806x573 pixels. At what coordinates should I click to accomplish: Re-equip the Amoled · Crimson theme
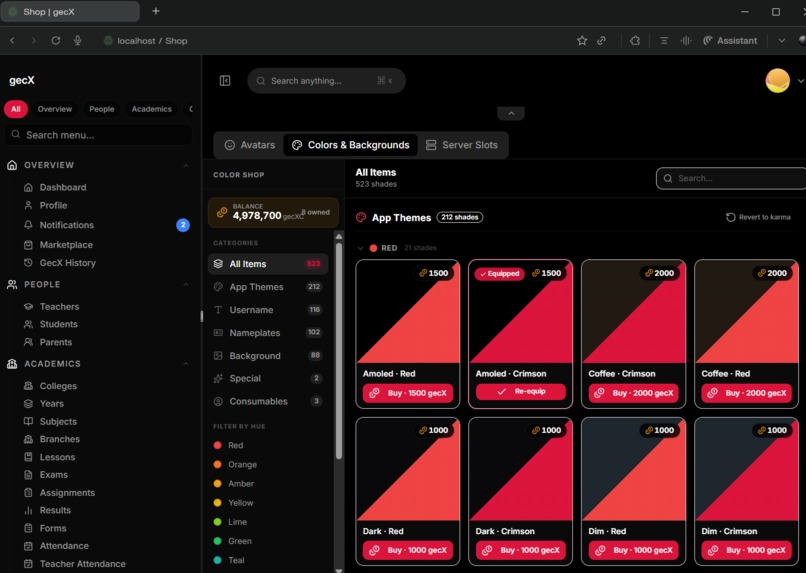point(521,392)
